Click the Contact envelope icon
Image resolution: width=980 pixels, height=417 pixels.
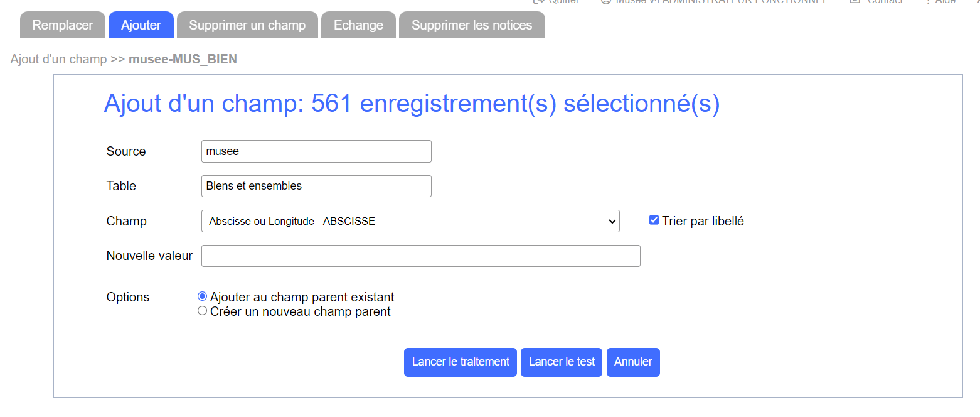coord(855,1)
